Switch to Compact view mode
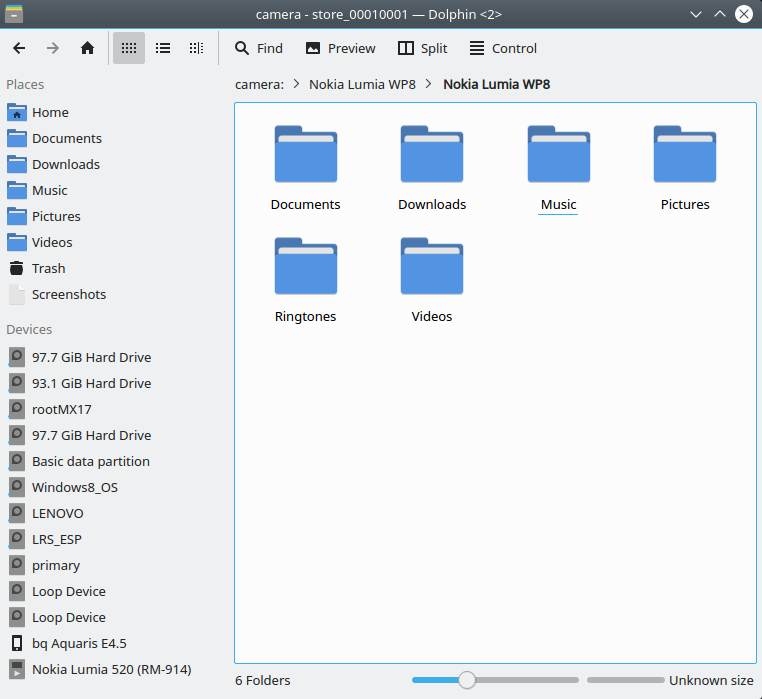The image size is (762, 699). 163,48
